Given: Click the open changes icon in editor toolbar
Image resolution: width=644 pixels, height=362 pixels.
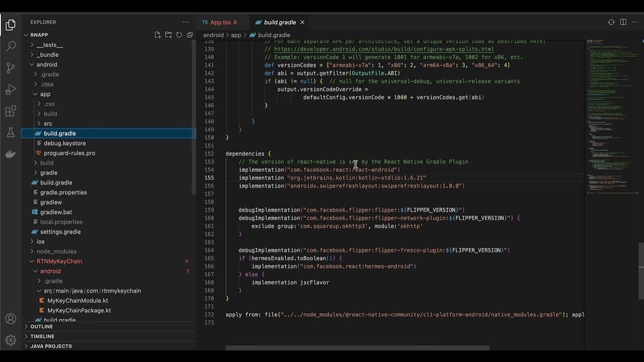Looking at the screenshot, I should point(611,22).
